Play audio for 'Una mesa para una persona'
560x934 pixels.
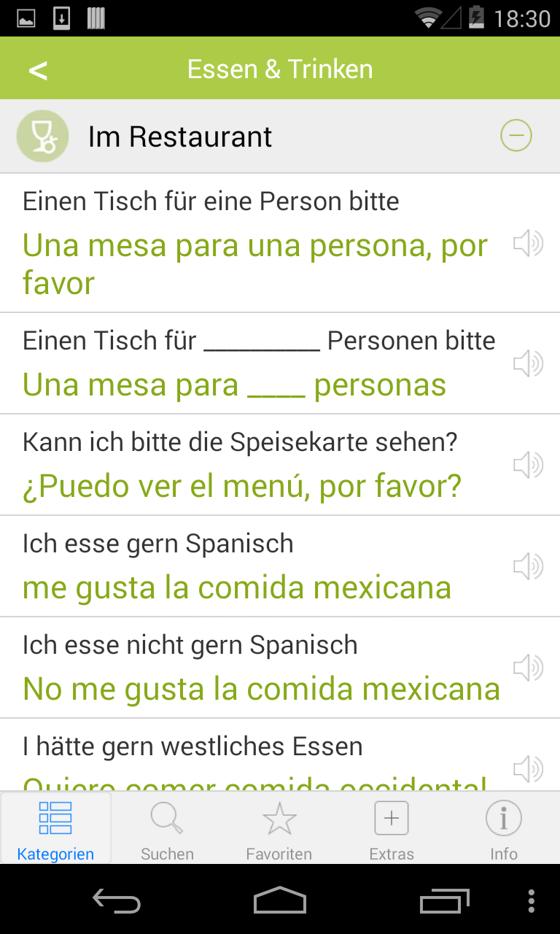[528, 243]
